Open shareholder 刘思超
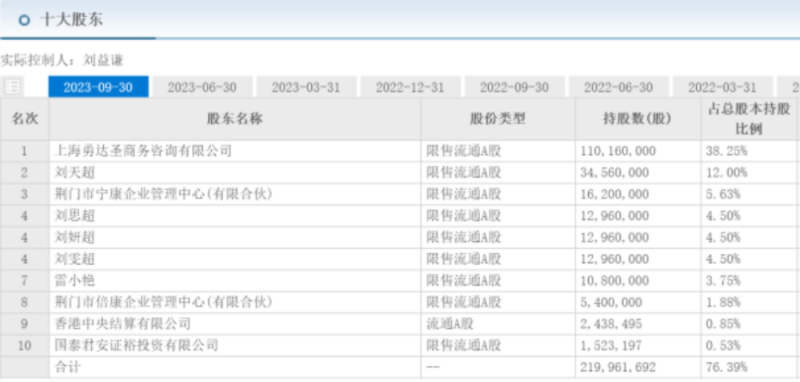Screen dimensions: 800x382 pos(75,216)
